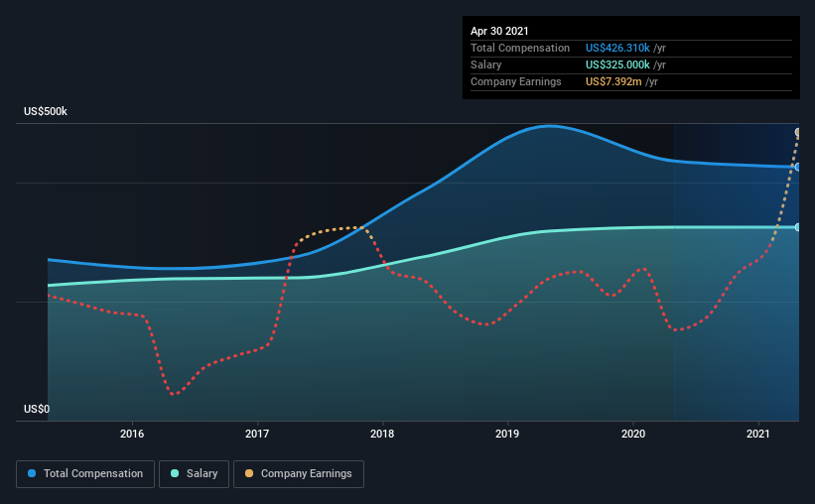815x504 pixels.
Task: Click the orange Company Earnings endpoint marker
Action: 798,133
